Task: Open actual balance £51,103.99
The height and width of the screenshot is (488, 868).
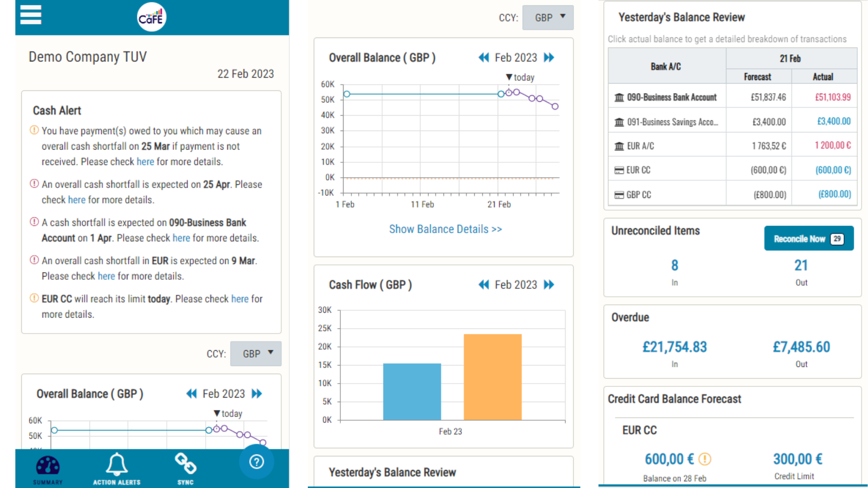Action: point(833,97)
